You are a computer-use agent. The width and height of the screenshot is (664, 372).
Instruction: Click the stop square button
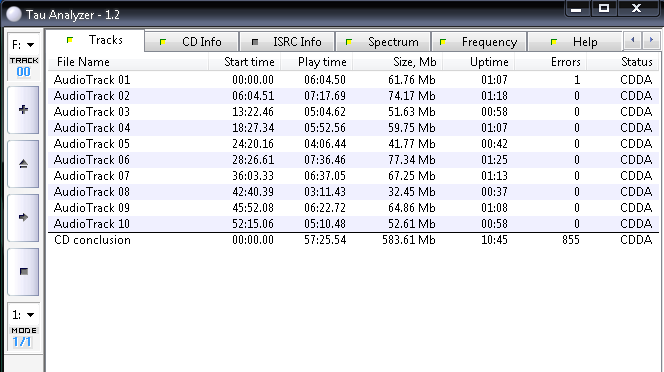tap(23, 272)
